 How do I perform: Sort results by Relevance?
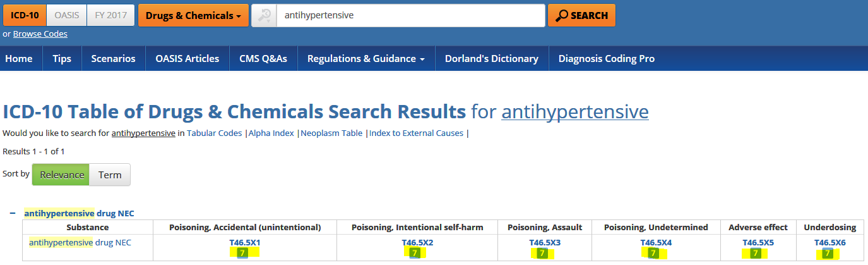pyautogui.click(x=61, y=175)
